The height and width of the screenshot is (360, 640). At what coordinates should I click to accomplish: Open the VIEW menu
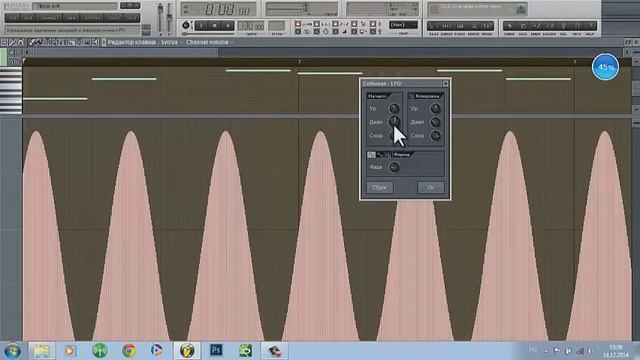point(71,18)
